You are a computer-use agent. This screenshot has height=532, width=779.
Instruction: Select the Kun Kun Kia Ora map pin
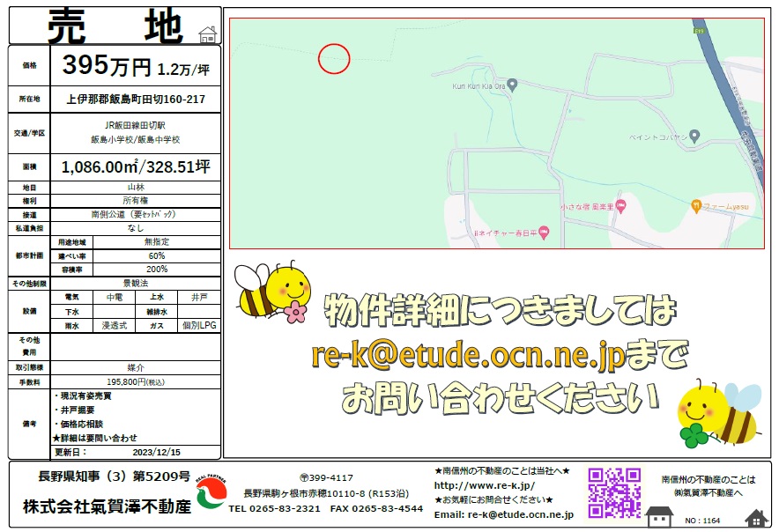pos(512,85)
